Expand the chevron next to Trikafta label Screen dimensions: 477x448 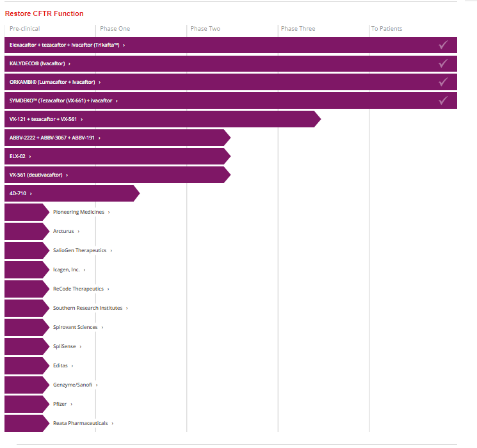(124, 45)
